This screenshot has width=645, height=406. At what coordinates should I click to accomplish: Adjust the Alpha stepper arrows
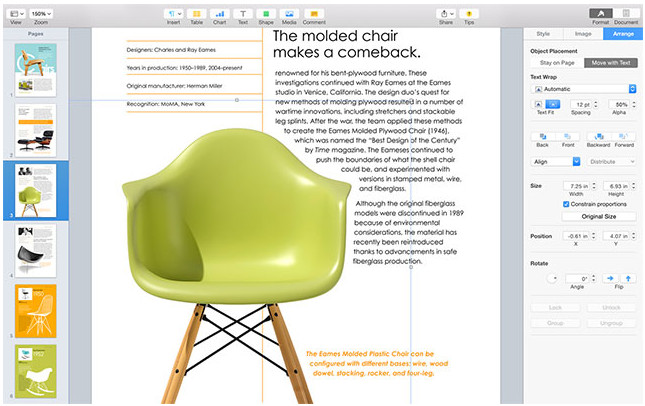point(634,104)
